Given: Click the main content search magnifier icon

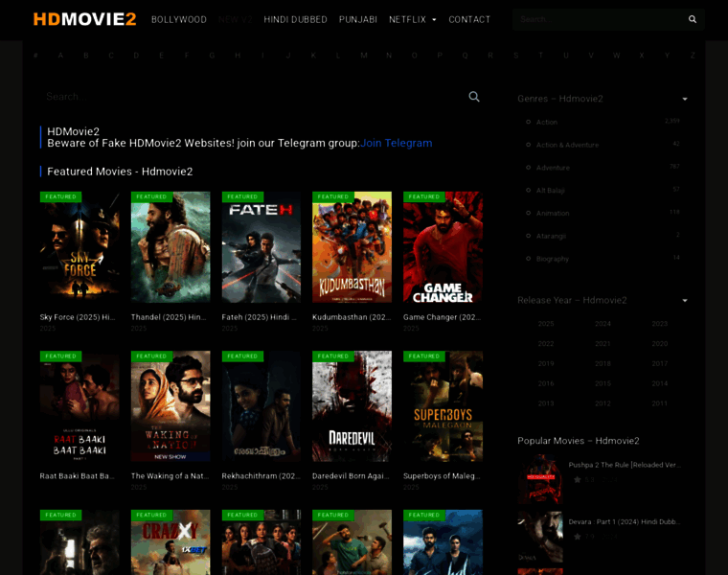Looking at the screenshot, I should [x=473, y=97].
